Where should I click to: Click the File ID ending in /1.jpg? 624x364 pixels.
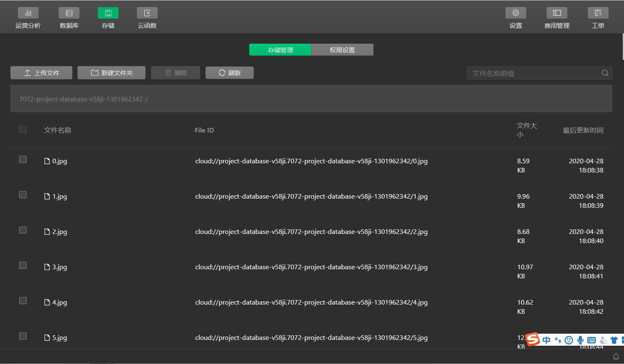pos(311,197)
